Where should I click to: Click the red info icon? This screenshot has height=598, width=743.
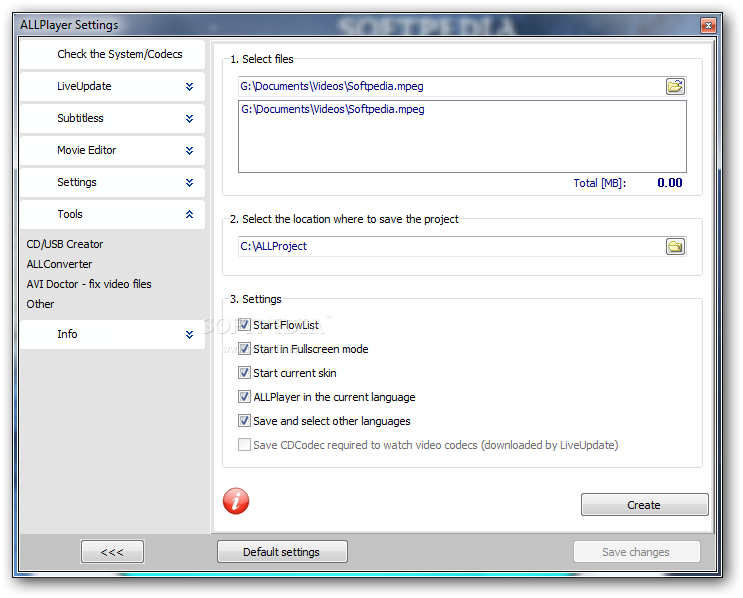click(236, 501)
